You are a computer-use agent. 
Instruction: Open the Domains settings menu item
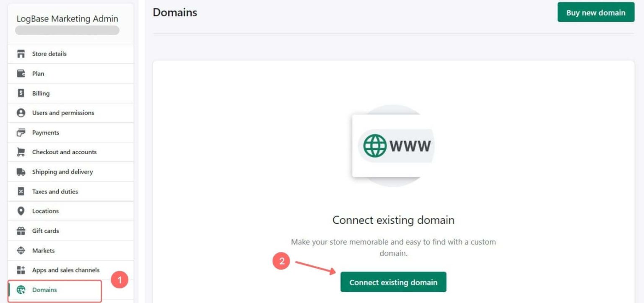pos(55,290)
